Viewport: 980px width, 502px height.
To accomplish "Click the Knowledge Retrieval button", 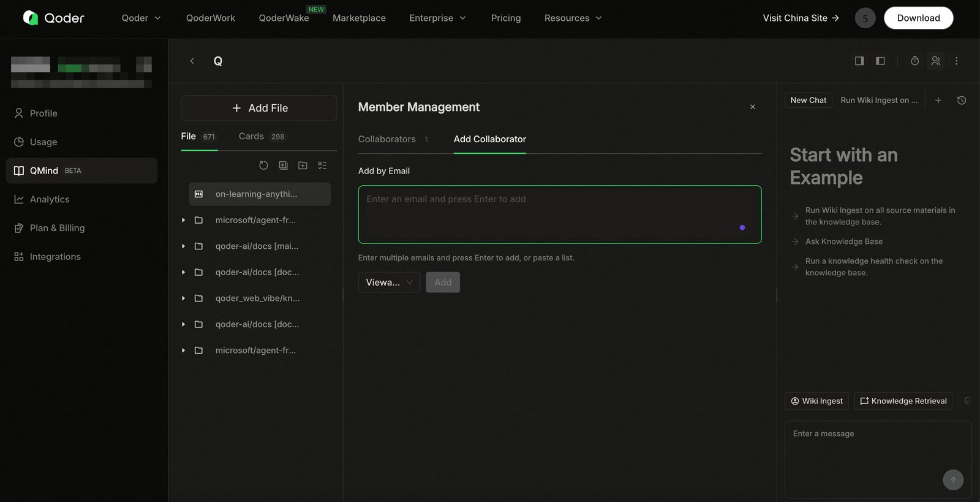I will click(x=903, y=401).
